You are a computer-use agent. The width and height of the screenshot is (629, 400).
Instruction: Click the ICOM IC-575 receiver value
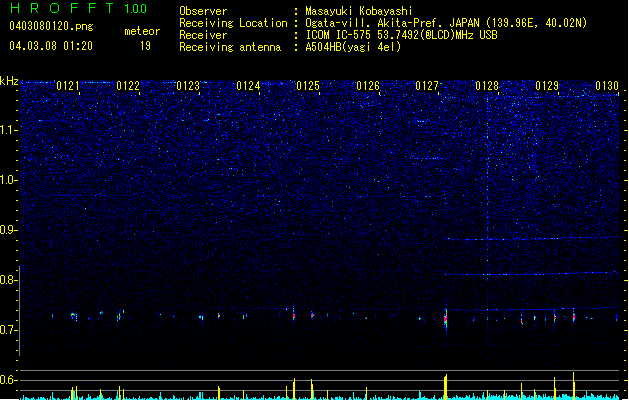pos(401,35)
